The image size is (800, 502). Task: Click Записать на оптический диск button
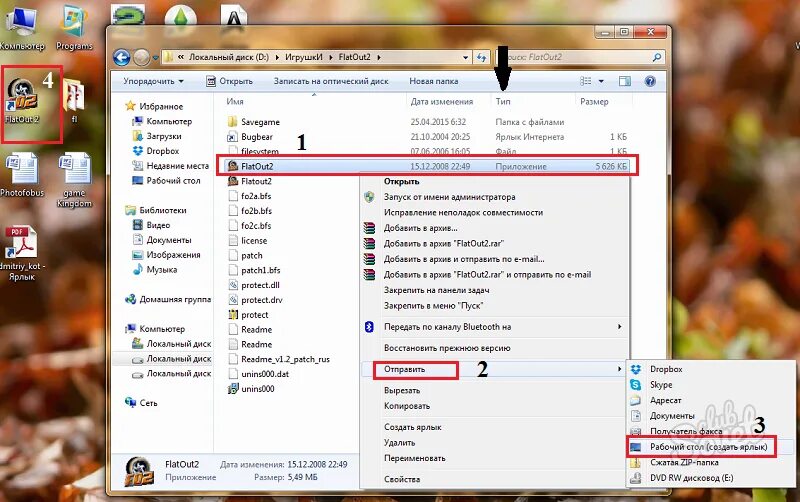coord(331,81)
